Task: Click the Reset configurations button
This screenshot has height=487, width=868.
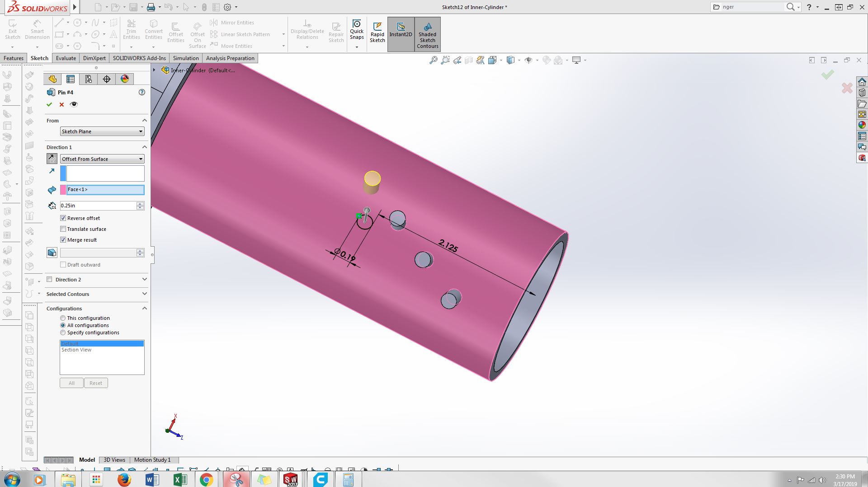Action: tap(96, 383)
